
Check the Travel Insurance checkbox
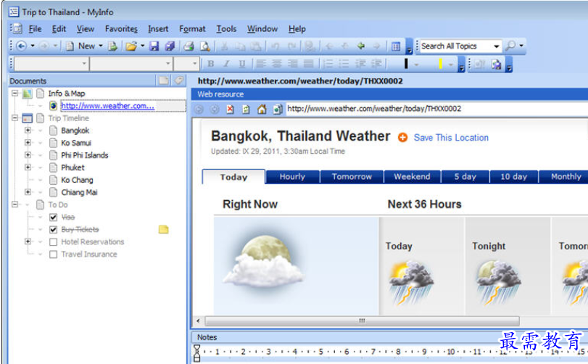53,255
